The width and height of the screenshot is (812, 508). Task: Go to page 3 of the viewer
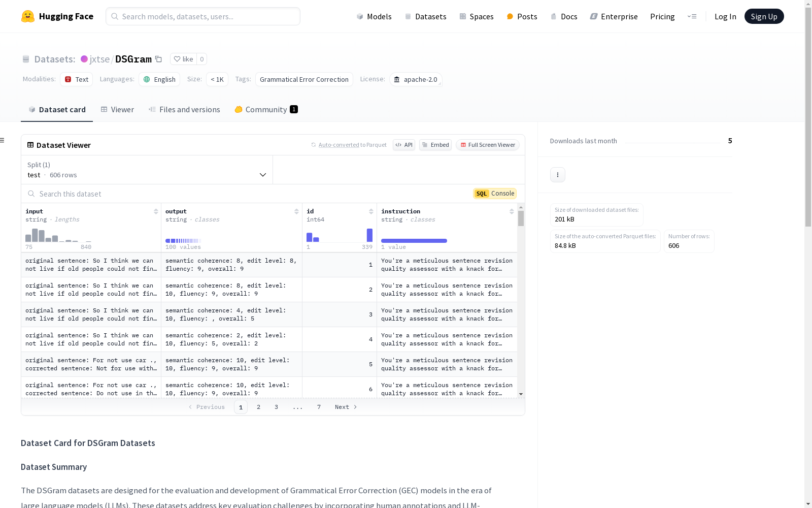[276, 407]
